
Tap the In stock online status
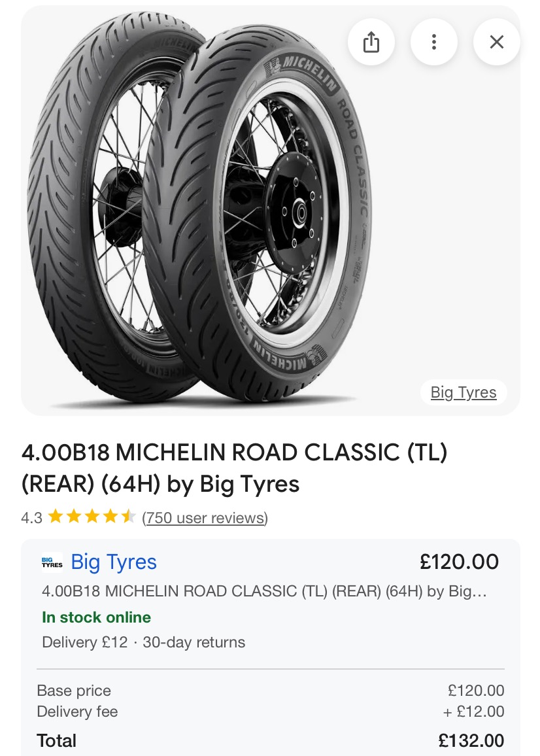point(96,617)
